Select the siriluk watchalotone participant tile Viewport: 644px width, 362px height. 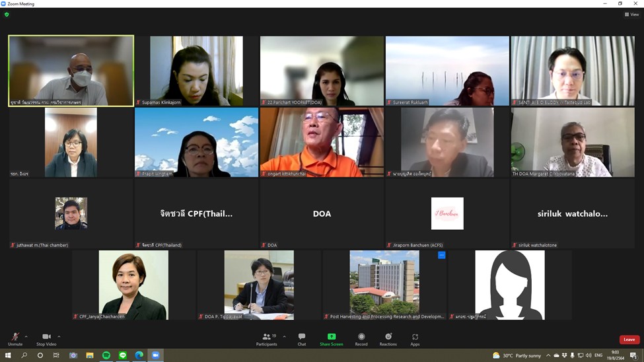[573, 213]
